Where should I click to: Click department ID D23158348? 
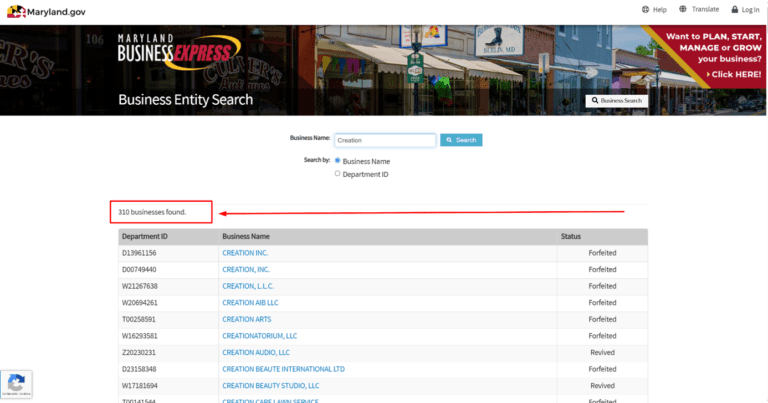(x=139, y=369)
